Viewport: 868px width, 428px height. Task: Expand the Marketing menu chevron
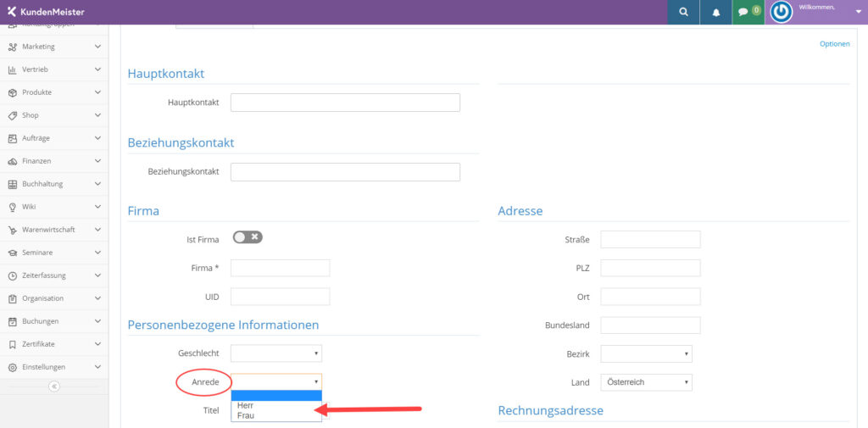click(98, 47)
